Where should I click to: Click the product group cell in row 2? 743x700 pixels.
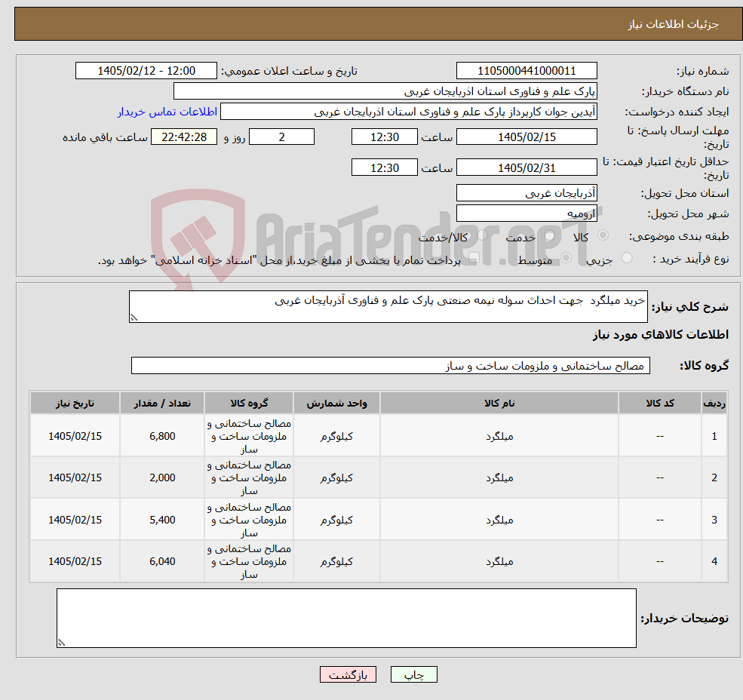point(249,477)
